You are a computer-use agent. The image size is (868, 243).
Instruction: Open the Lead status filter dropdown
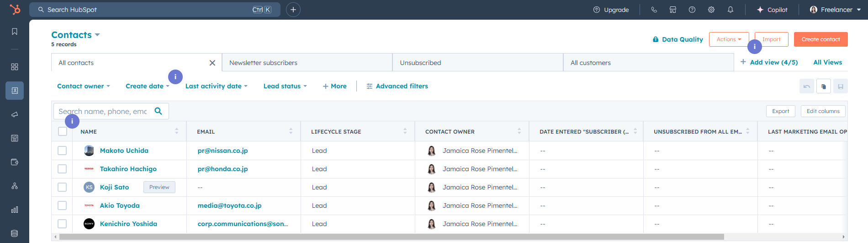click(285, 86)
